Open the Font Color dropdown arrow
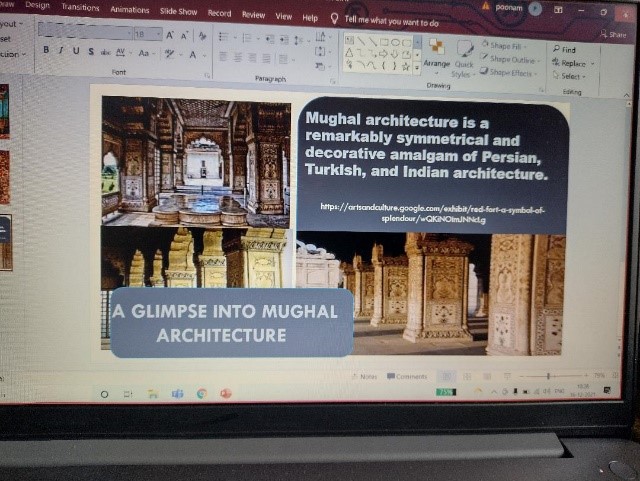Screen dimensions: 640x481 [204, 56]
